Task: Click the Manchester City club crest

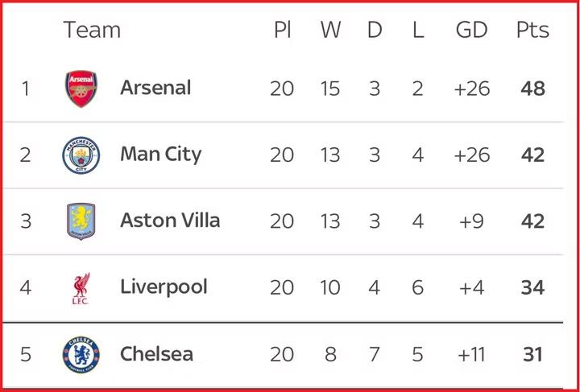Action: click(81, 155)
